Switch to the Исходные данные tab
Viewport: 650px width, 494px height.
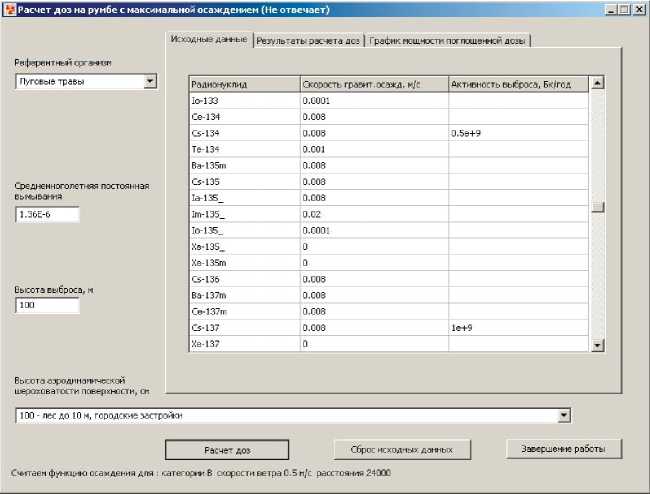(x=207, y=39)
